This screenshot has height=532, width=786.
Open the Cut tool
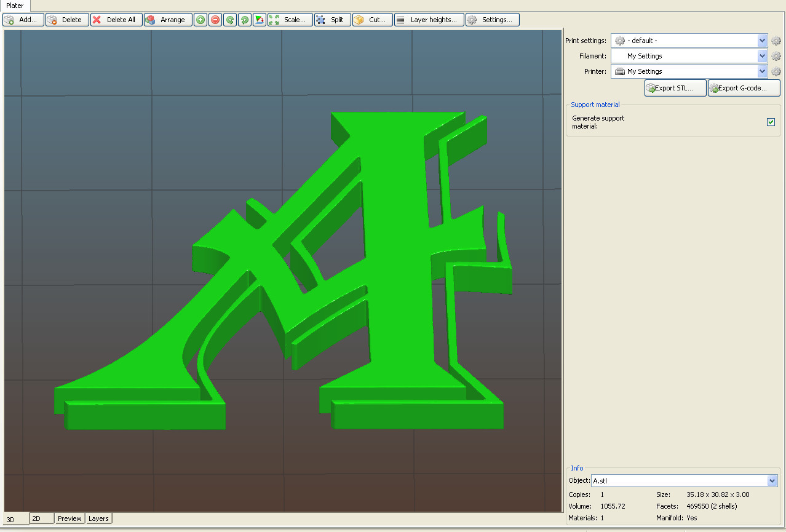pos(371,19)
